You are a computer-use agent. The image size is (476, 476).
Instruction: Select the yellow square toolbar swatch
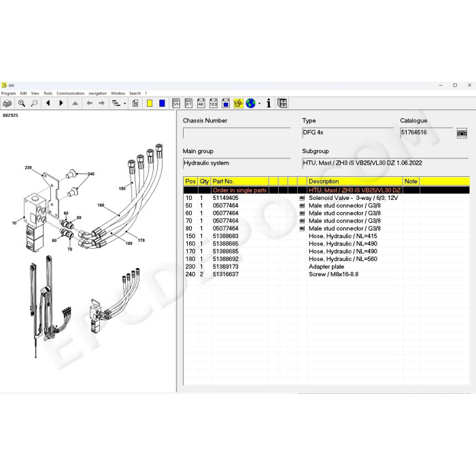pos(150,103)
